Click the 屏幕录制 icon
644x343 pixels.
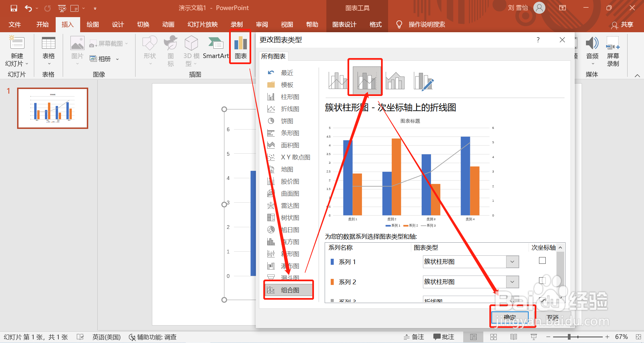613,44
